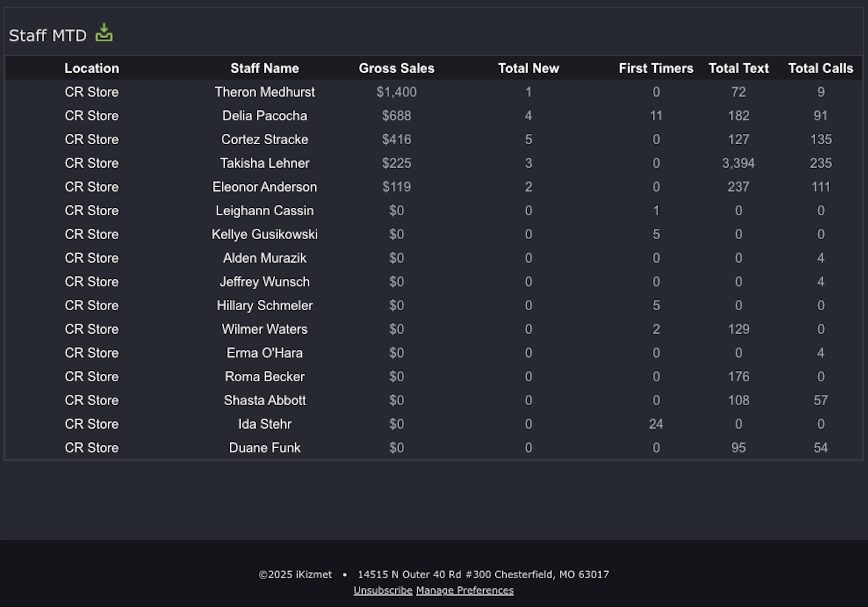Click the Total New column header

(x=528, y=68)
